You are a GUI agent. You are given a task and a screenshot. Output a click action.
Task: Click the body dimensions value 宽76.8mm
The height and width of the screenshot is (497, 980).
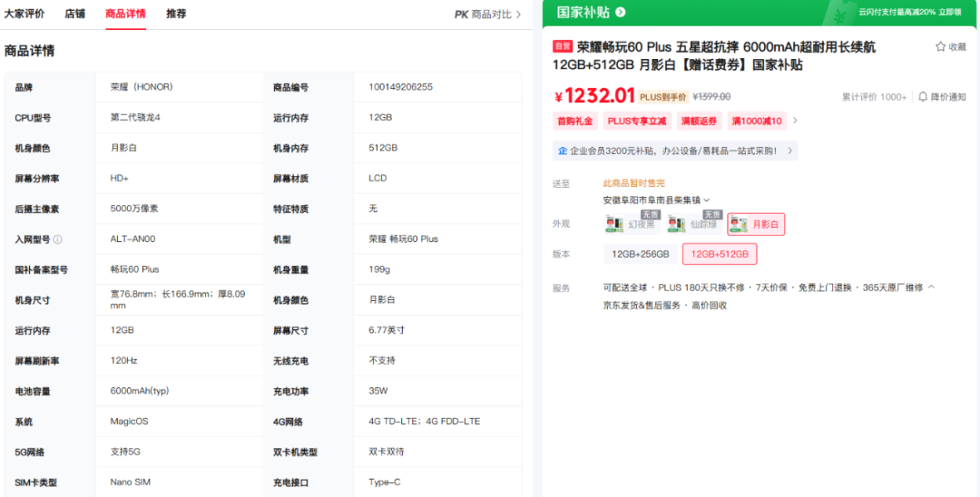click(178, 299)
